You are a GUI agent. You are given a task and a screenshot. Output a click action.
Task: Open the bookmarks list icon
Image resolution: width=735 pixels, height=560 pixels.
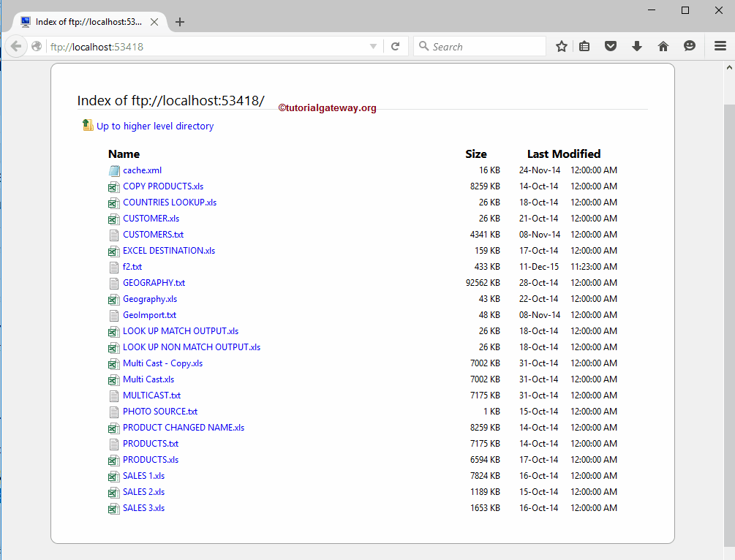584,47
